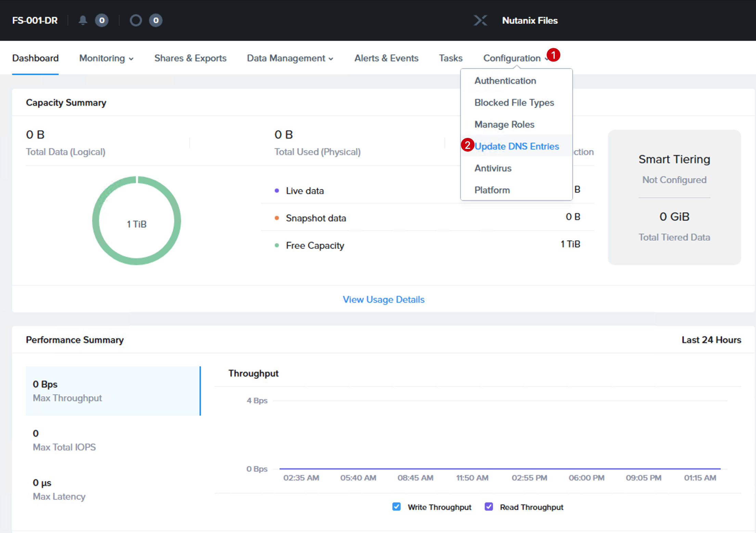This screenshot has height=533, width=756.
Task: Open the Shares & Exports tab
Action: click(190, 58)
